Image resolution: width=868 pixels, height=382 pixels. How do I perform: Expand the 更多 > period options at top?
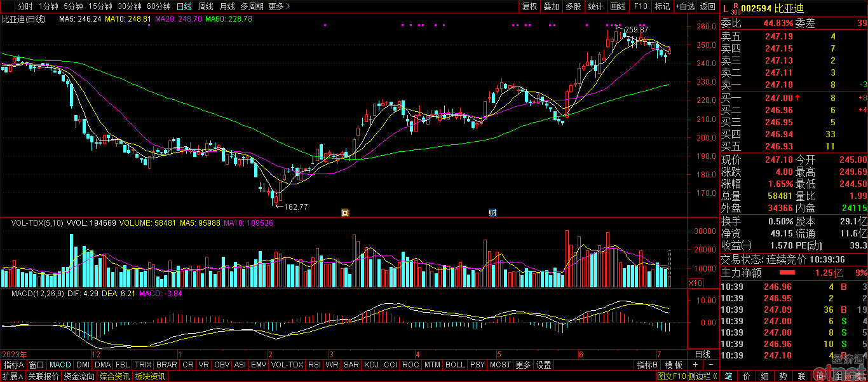click(280, 6)
